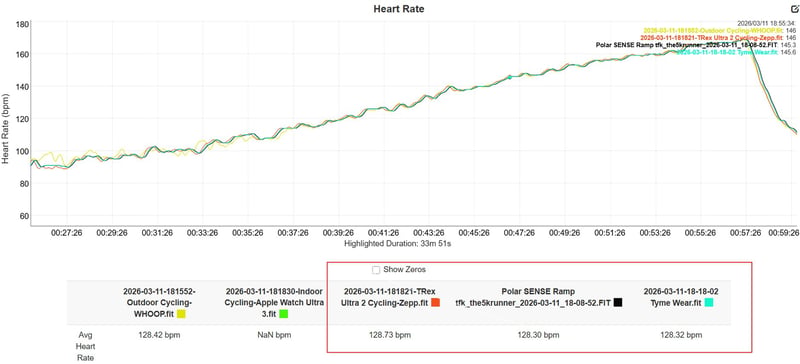Click the Heart Rate chart title
This screenshot has height=364, width=800.
pyautogui.click(x=399, y=9)
